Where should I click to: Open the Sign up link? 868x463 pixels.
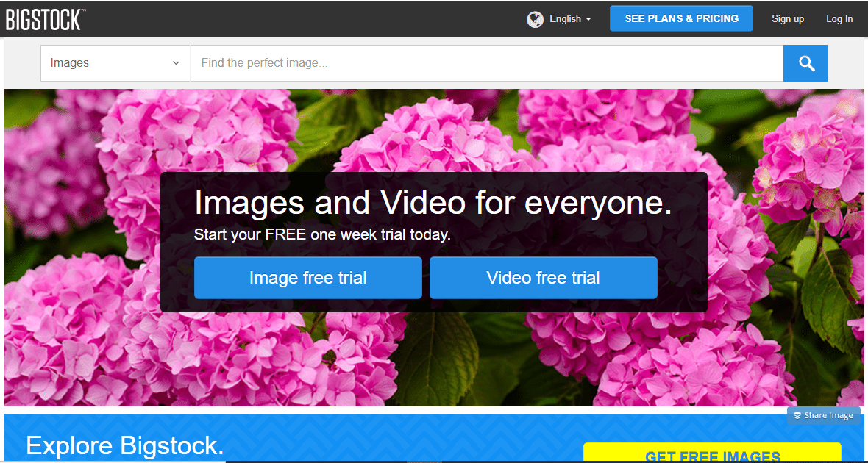[x=788, y=19]
